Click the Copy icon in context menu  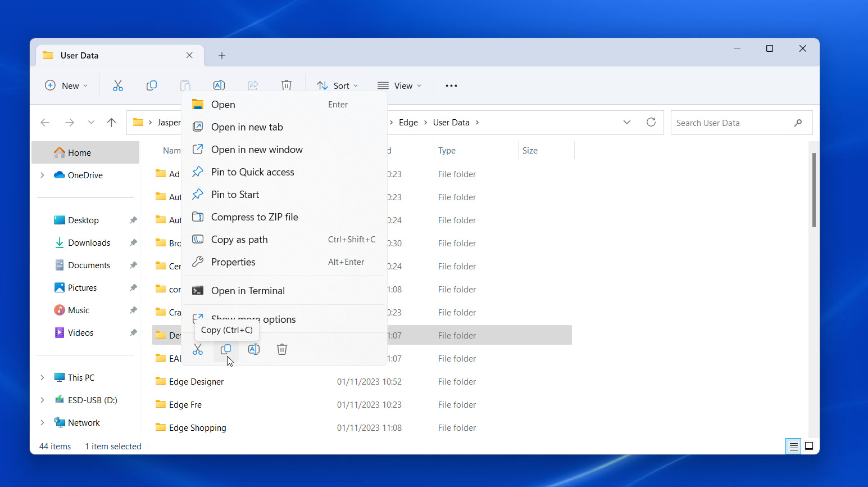click(226, 349)
